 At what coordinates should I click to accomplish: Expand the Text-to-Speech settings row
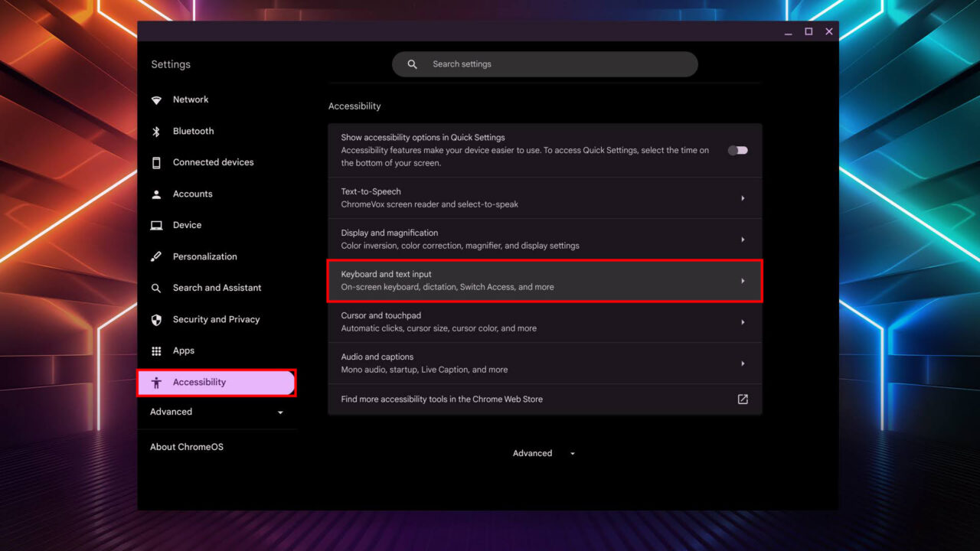(x=544, y=197)
